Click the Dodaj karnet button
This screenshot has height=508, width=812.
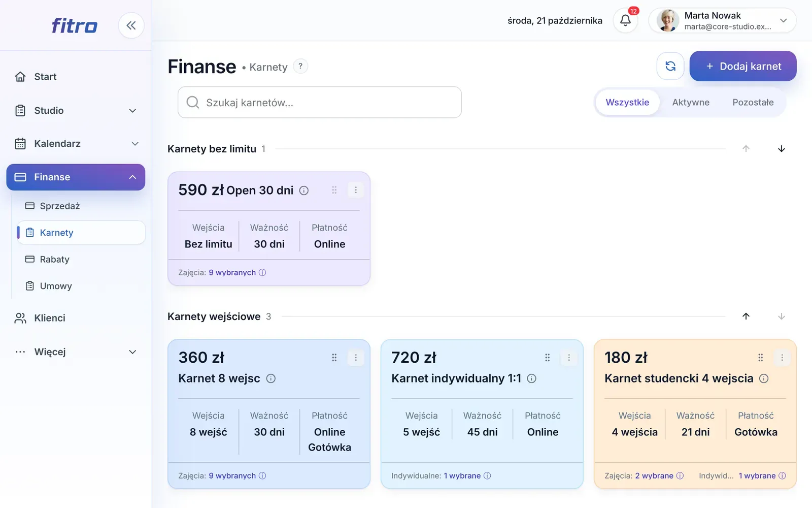pos(743,66)
